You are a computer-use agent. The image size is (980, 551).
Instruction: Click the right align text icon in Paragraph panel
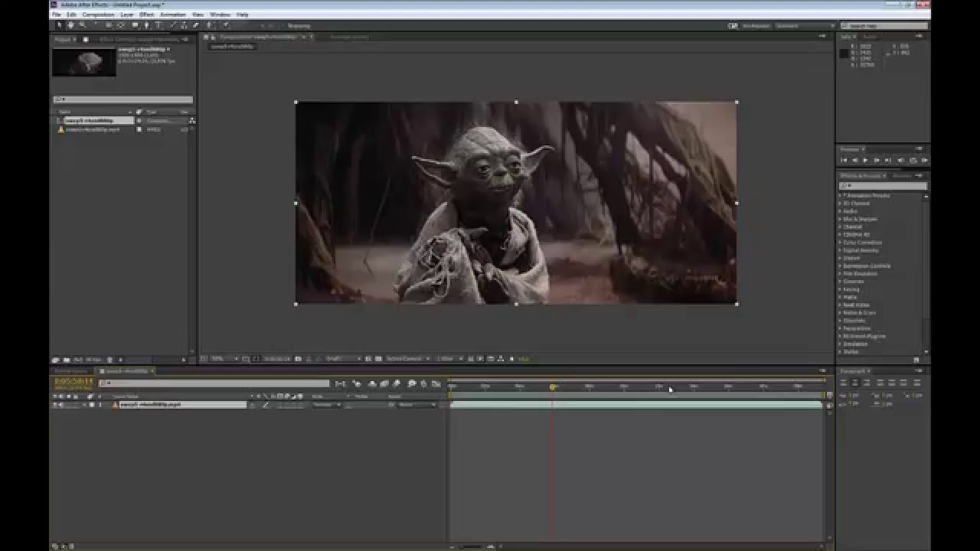point(866,383)
